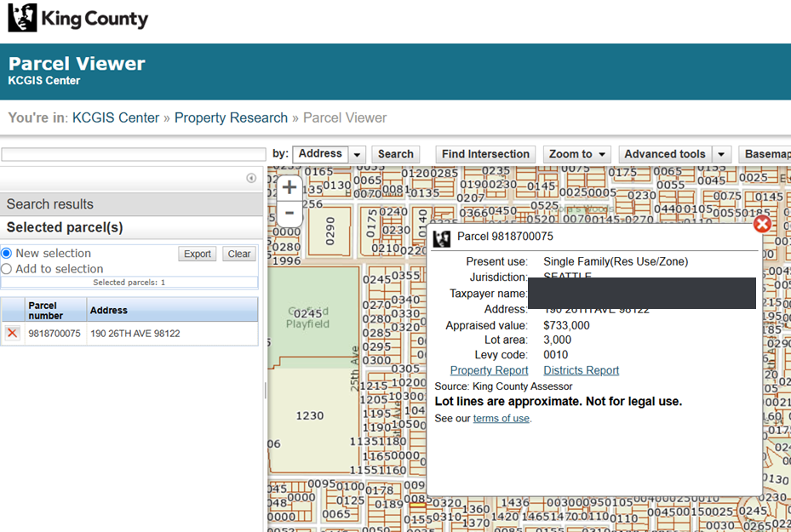Click the search text input field
This screenshot has height=532, width=791.
[x=134, y=154]
